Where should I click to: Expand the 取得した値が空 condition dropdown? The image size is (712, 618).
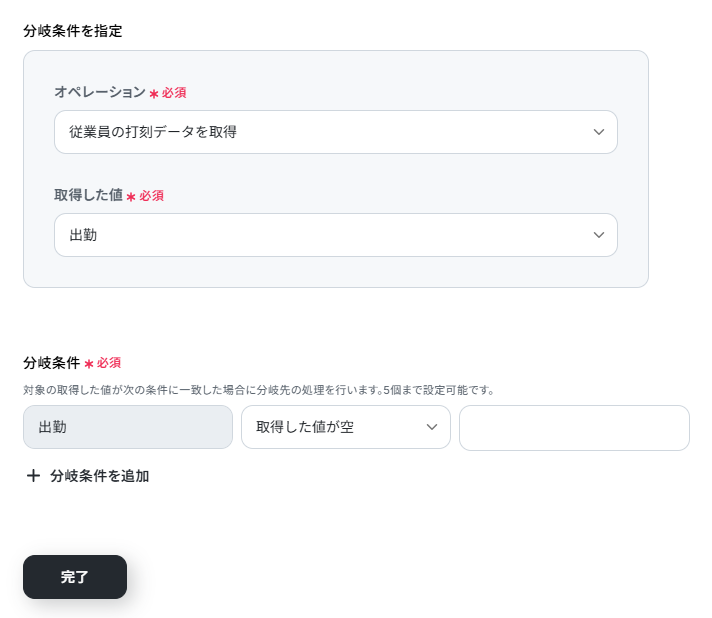pyautogui.click(x=346, y=427)
